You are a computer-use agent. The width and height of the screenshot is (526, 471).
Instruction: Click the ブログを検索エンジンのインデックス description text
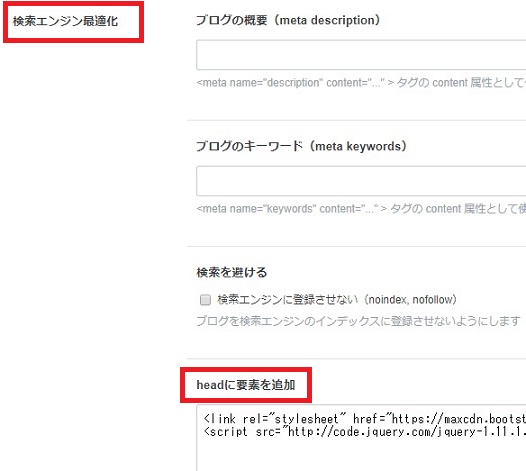click(358, 321)
